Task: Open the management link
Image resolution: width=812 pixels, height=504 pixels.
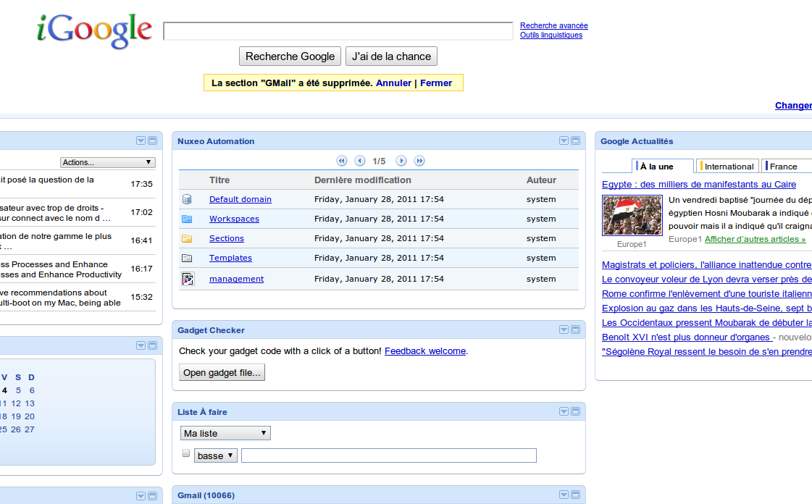Action: coord(236,279)
